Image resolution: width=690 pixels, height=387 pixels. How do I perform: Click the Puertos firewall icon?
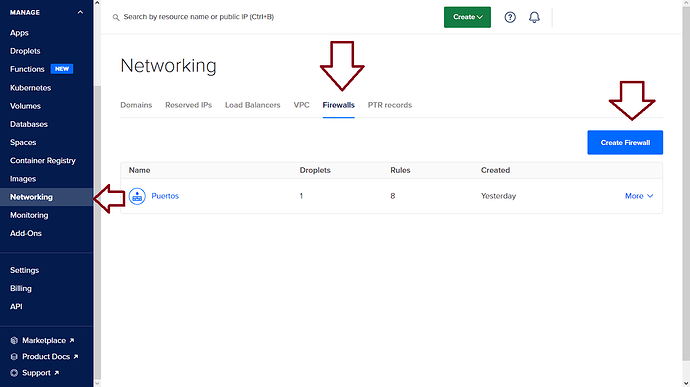137,196
